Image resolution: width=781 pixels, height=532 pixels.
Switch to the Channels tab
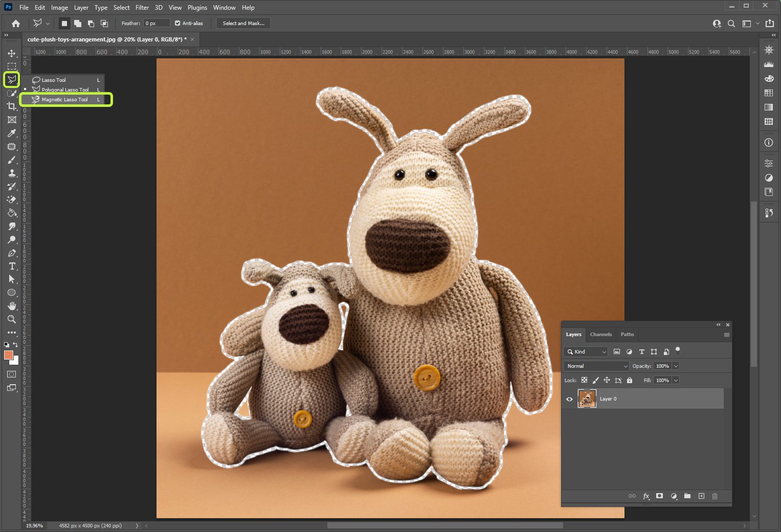tap(600, 335)
